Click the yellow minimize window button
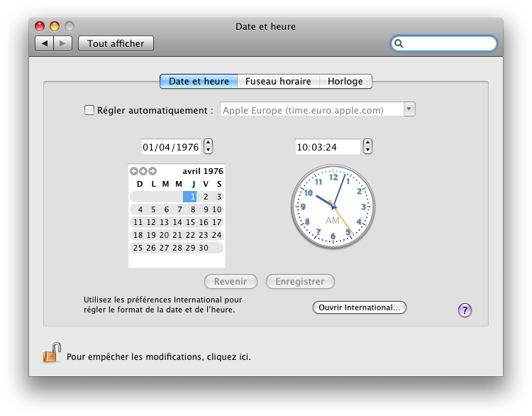Image resolution: width=532 pixels, height=416 pixels. tap(55, 26)
